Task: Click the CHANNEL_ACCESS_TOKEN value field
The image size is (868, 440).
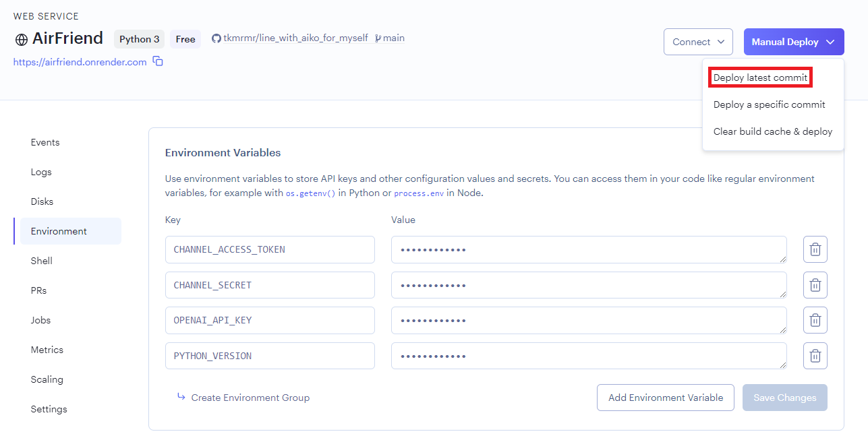Action: pos(589,249)
